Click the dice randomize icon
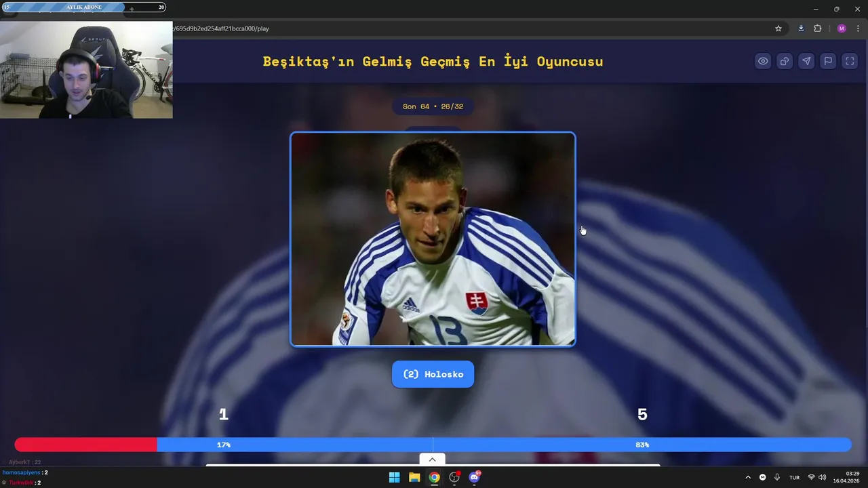868x488 pixels. click(785, 61)
